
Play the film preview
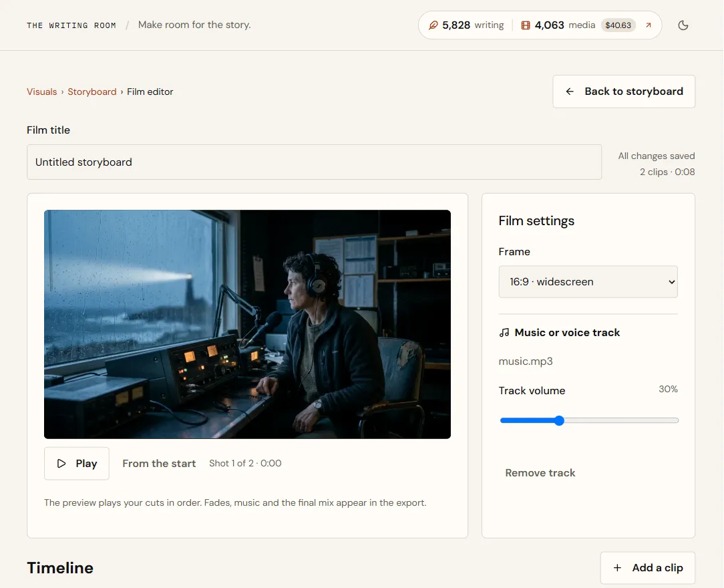77,463
